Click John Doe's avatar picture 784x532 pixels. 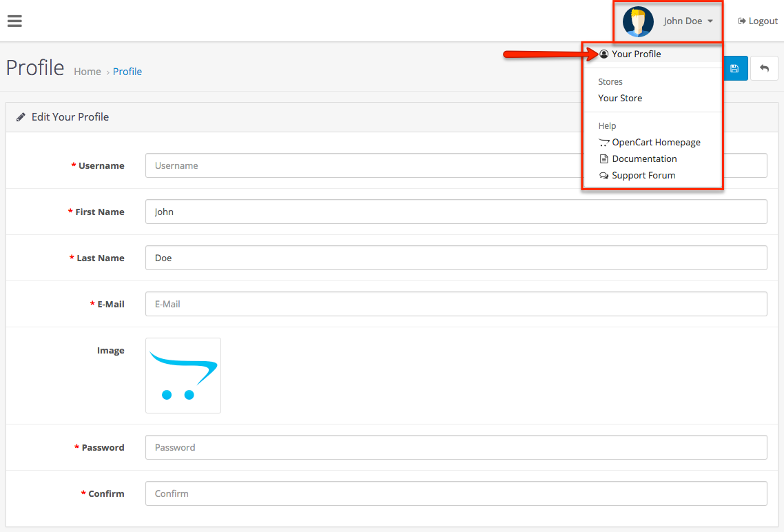point(638,21)
